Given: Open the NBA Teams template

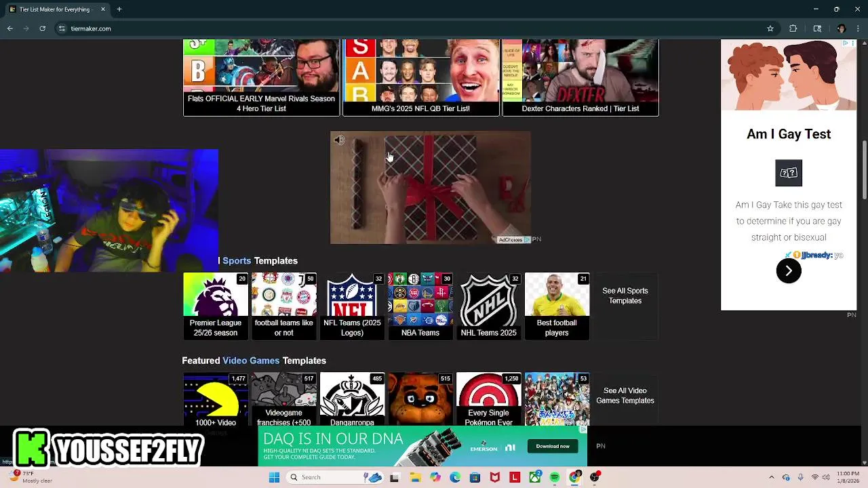Looking at the screenshot, I should (x=420, y=306).
